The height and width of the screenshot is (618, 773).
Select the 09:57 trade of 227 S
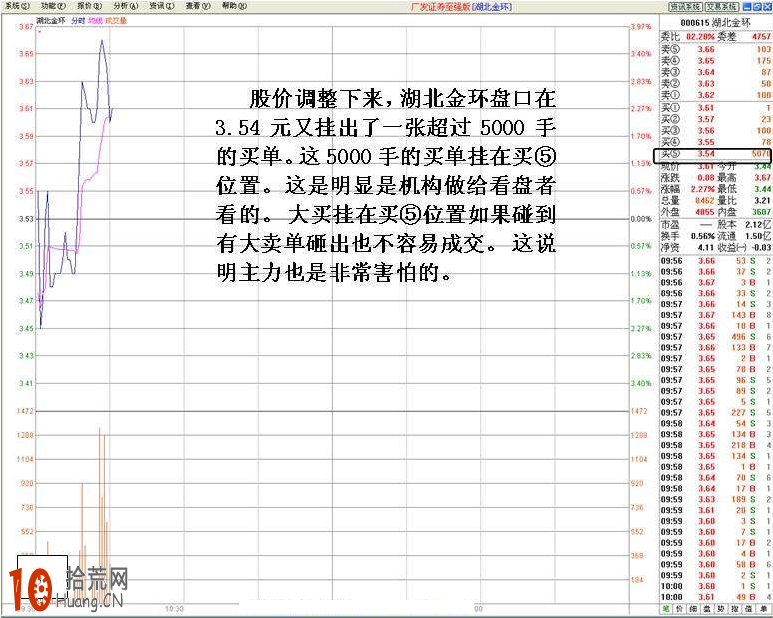pos(716,412)
